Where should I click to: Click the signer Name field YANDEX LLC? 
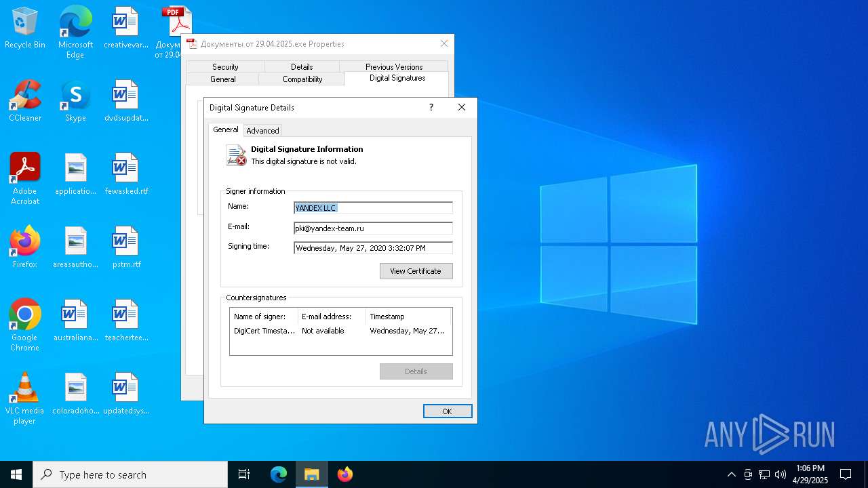coord(373,208)
